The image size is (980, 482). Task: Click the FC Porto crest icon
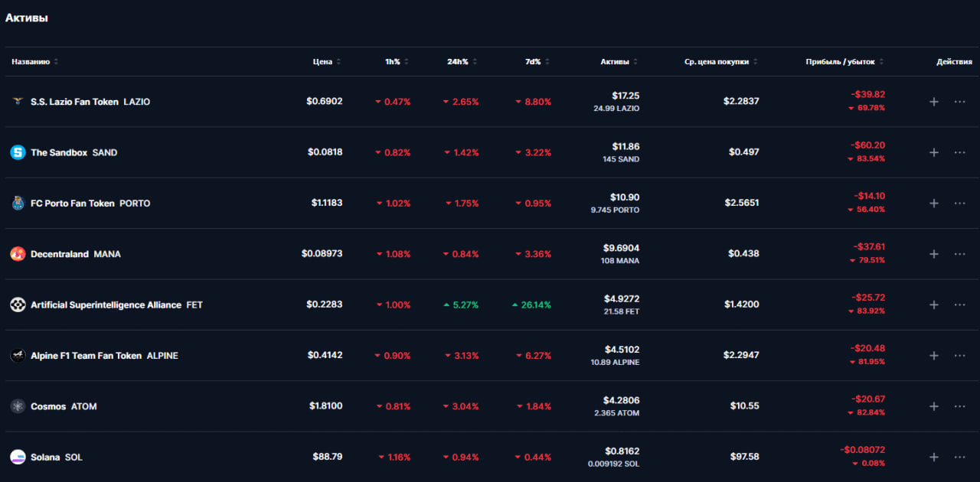[18, 203]
